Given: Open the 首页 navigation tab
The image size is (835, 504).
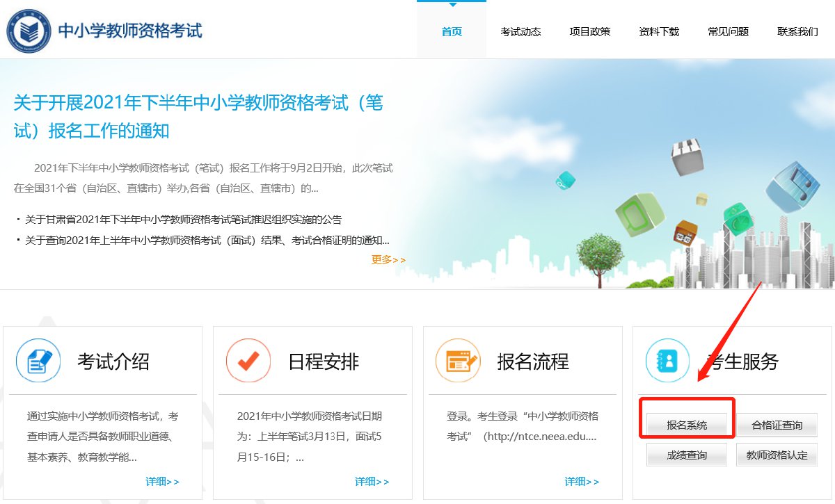Looking at the screenshot, I should click(x=452, y=32).
